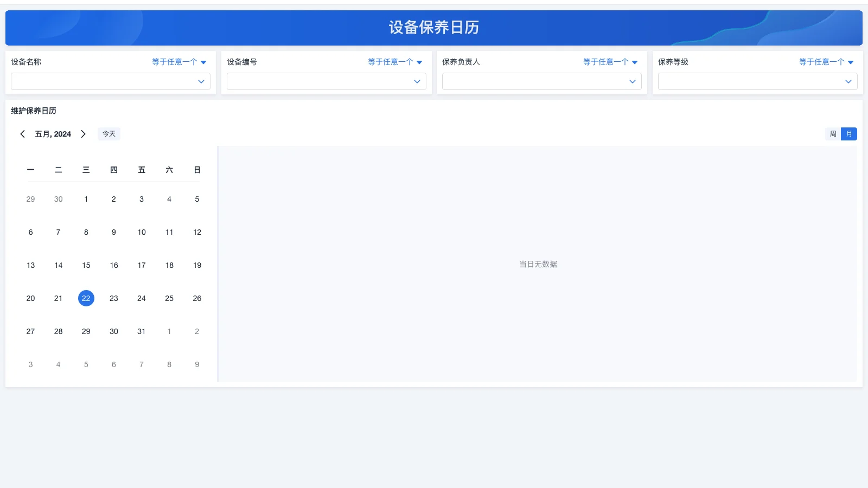This screenshot has height=488, width=868.
Task: Click the 月 view icon button
Action: 849,134
